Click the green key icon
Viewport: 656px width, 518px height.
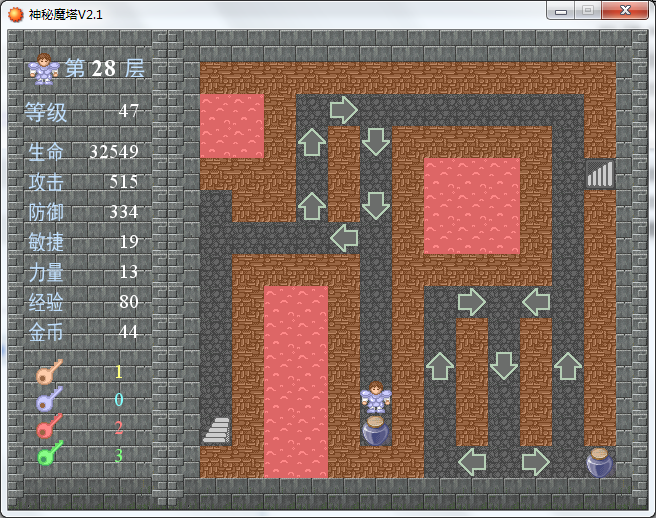click(50, 453)
